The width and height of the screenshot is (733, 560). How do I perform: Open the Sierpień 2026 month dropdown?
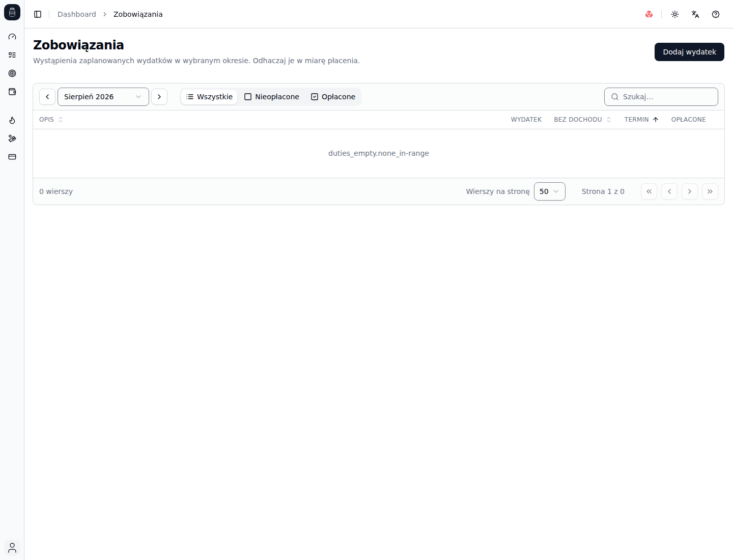tap(103, 97)
